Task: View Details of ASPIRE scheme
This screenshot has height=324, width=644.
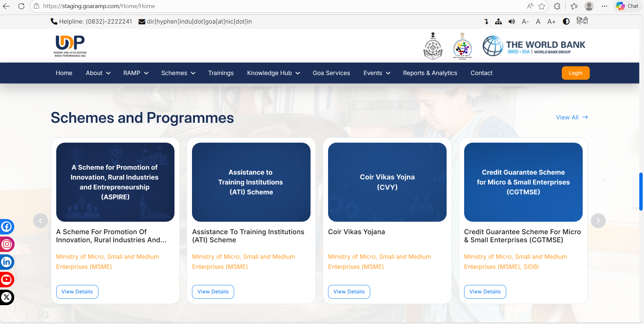Action: tap(77, 292)
